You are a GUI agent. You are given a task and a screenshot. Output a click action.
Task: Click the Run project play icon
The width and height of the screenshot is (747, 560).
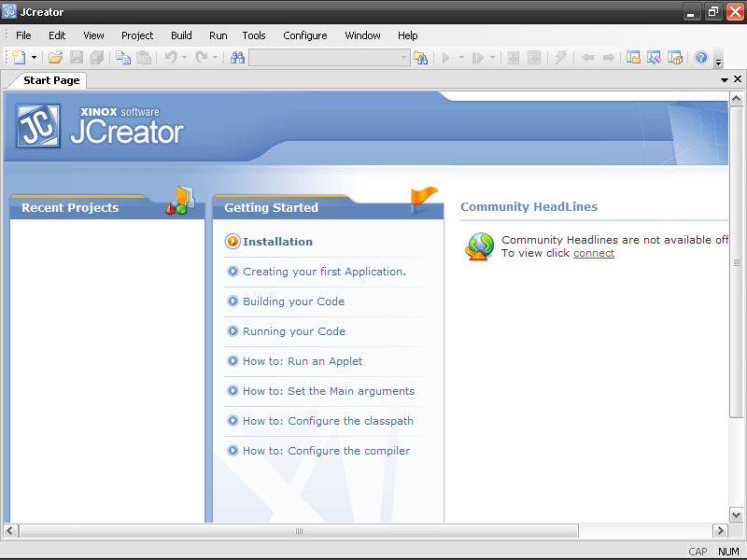coord(446,58)
